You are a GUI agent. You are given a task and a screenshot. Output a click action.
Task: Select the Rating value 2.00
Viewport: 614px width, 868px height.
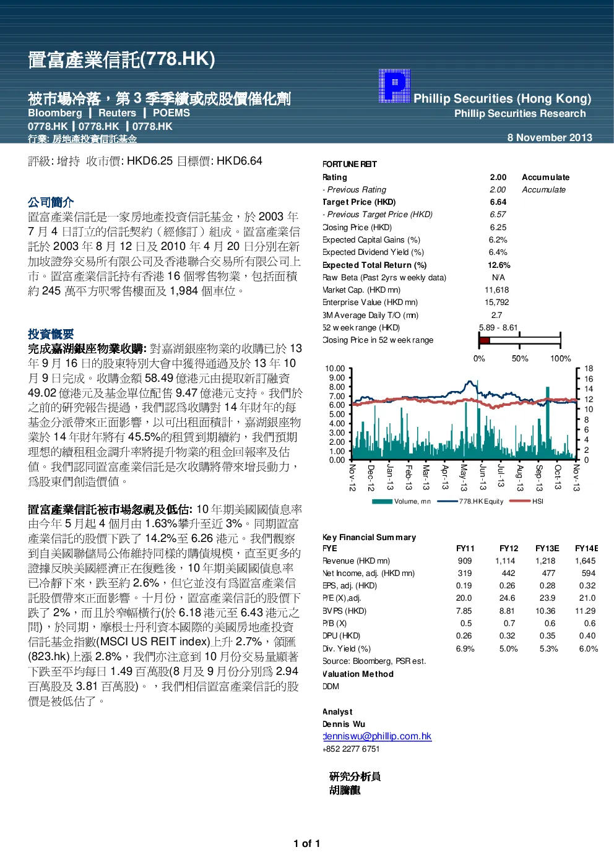pyautogui.click(x=498, y=177)
